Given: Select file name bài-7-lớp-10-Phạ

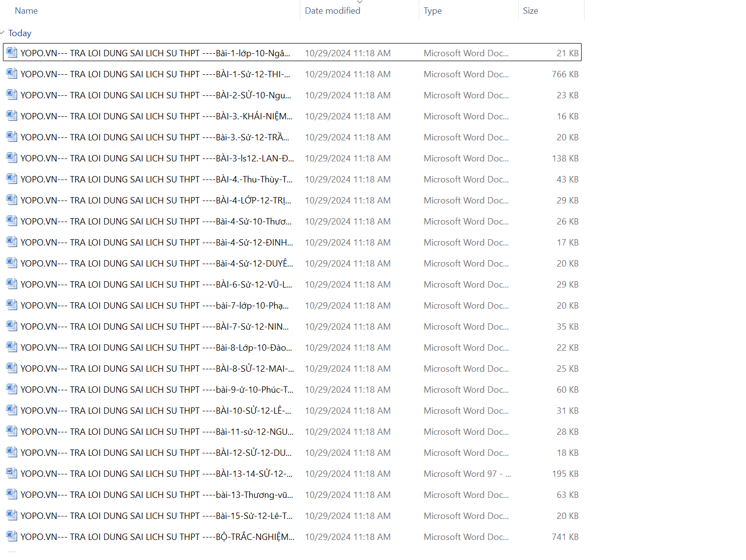Looking at the screenshot, I should tap(155, 305).
